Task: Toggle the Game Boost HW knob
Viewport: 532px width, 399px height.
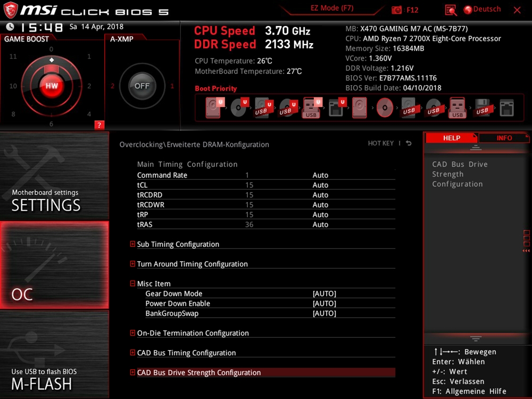Action: tap(52, 86)
